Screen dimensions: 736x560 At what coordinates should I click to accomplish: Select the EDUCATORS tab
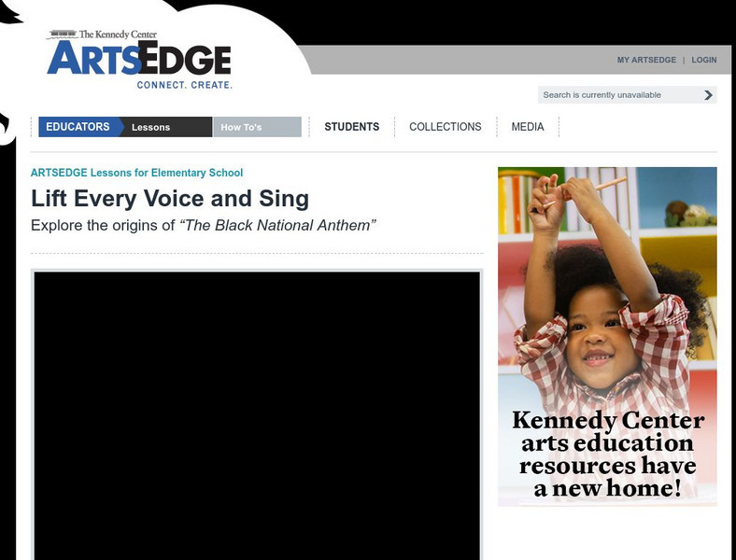[x=78, y=127]
